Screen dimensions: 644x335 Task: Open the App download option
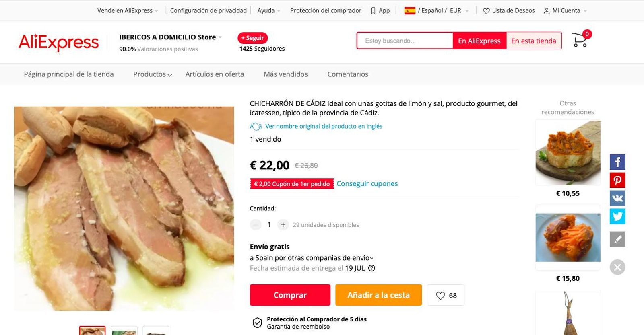coord(380,10)
